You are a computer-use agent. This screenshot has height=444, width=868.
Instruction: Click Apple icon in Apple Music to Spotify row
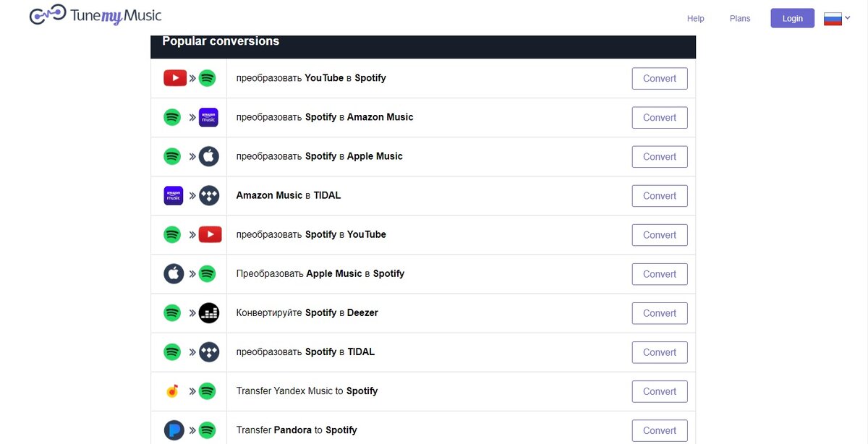(174, 273)
